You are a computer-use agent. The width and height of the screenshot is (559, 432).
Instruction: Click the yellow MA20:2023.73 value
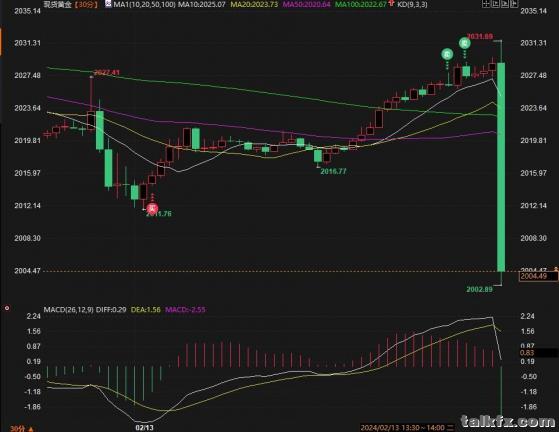click(x=254, y=4)
